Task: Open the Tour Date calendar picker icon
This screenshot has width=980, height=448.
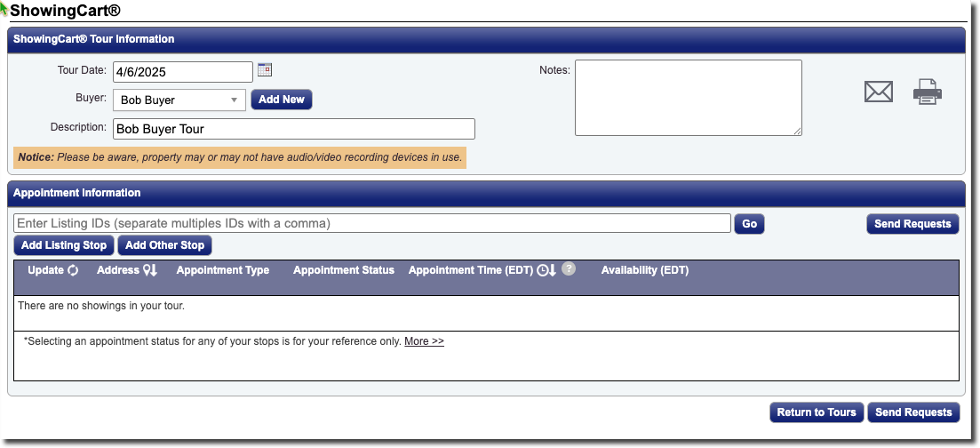Action: coord(264,69)
